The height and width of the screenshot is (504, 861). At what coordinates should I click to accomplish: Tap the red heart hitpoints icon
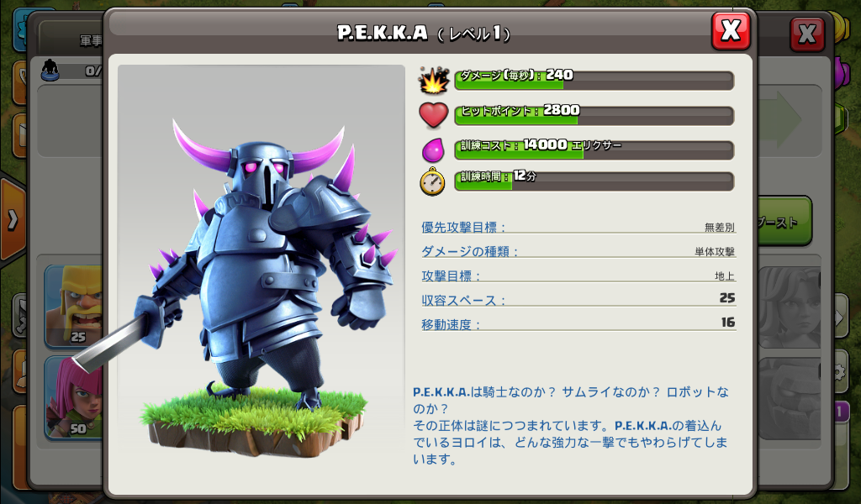(x=434, y=115)
